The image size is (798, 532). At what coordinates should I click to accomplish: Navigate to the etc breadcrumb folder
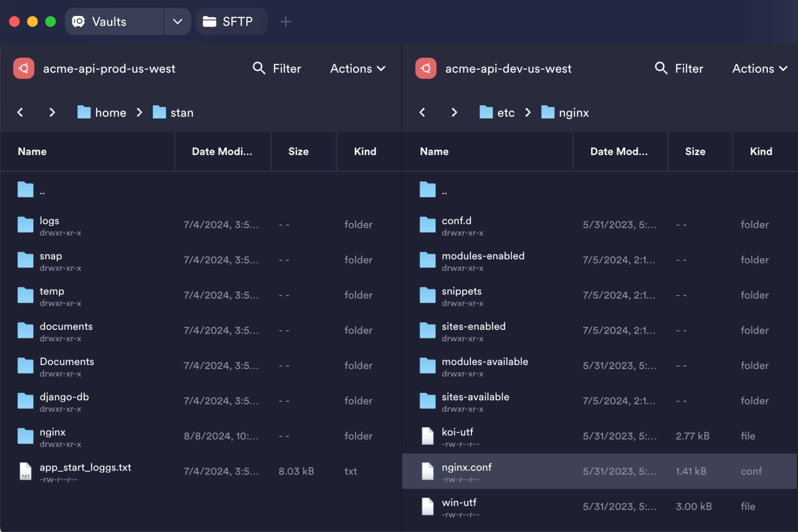click(x=497, y=113)
